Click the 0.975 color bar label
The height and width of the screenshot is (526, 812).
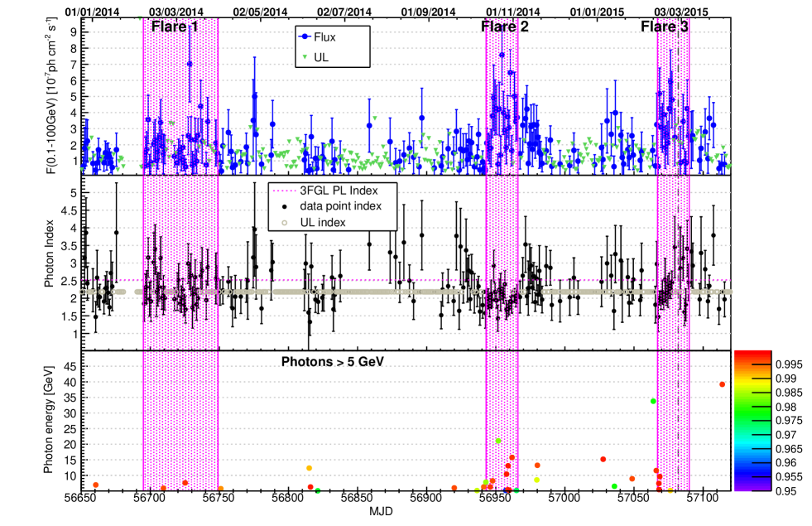click(x=789, y=421)
